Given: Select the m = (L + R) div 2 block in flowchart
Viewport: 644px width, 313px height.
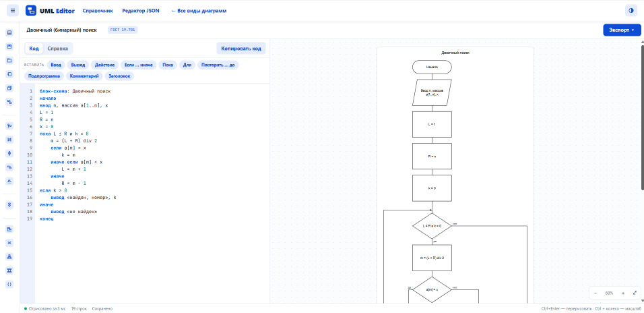Looking at the screenshot, I should point(432,258).
